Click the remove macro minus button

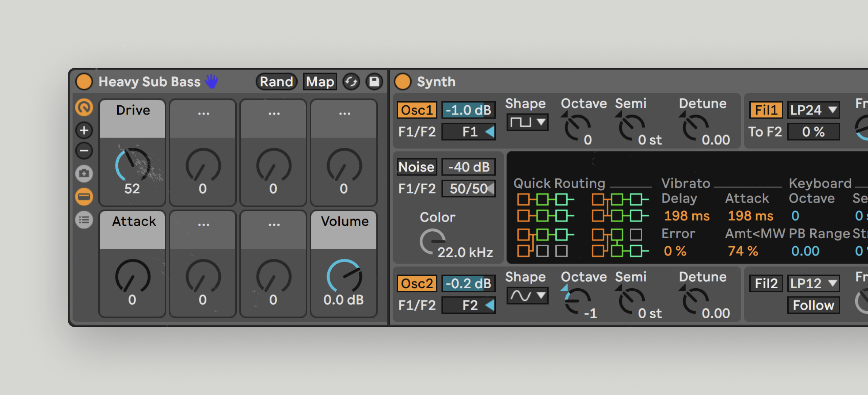84,151
